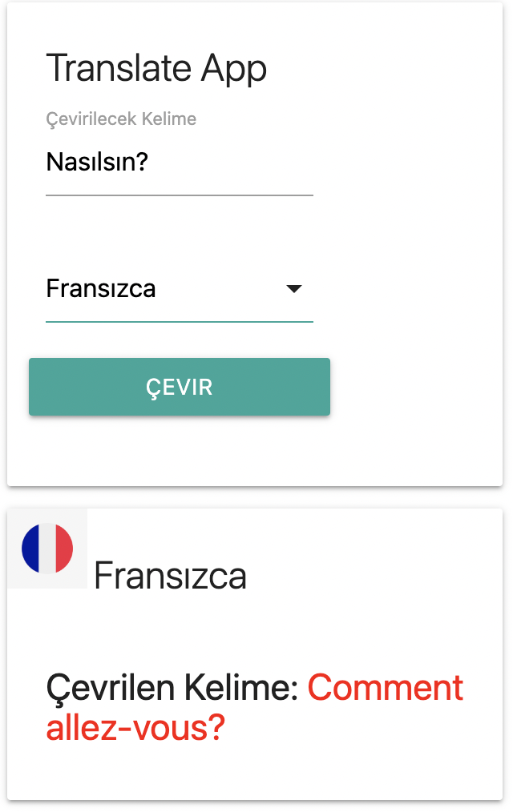Image resolution: width=513 pixels, height=812 pixels.
Task: Click the white center of the flag icon
Action: (x=46, y=549)
